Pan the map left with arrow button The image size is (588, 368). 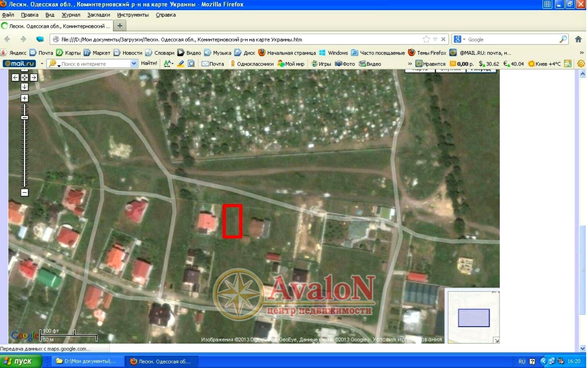[x=15, y=77]
